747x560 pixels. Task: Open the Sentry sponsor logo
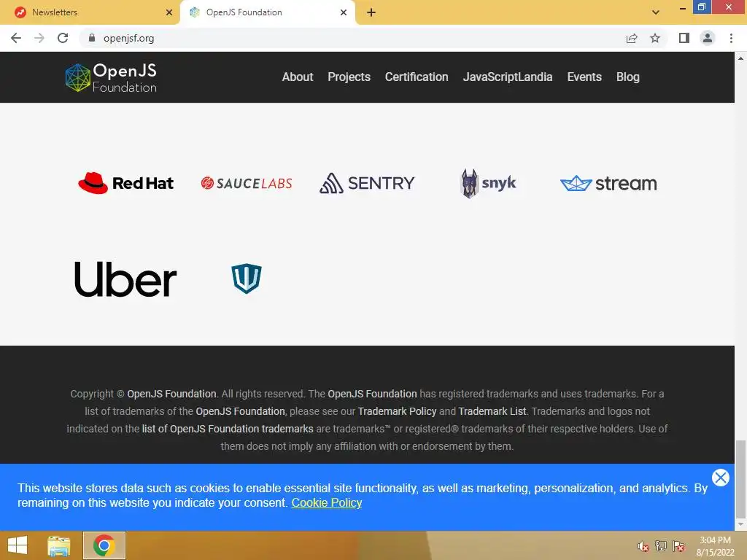pos(367,183)
